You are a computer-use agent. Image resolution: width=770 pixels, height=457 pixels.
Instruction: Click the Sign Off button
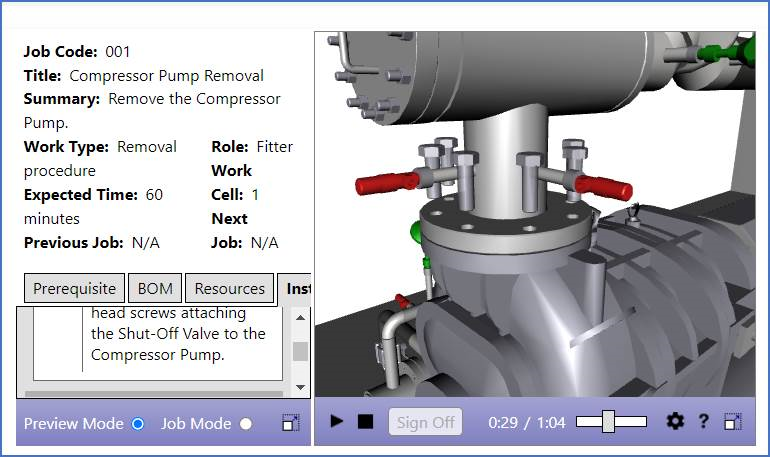pyautogui.click(x=425, y=422)
